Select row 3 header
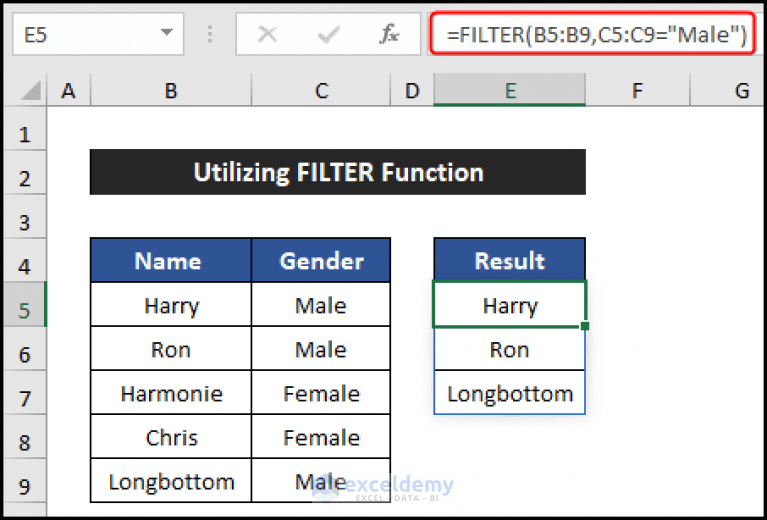The image size is (767, 520). (x=25, y=216)
